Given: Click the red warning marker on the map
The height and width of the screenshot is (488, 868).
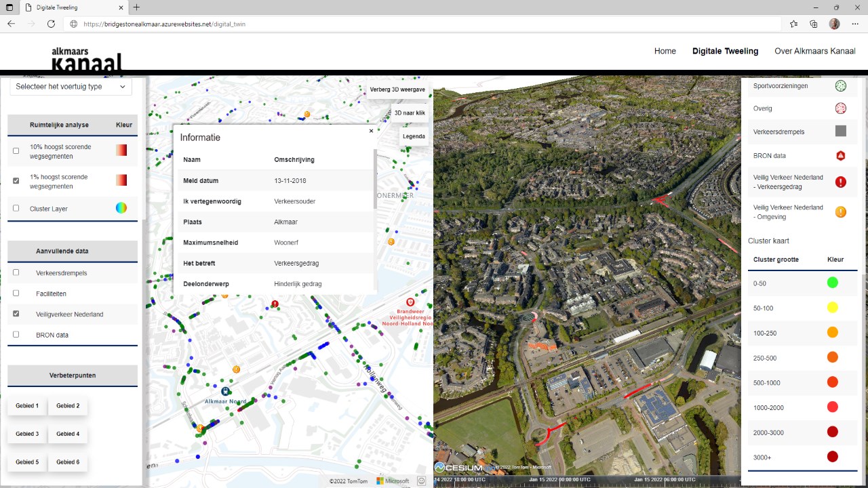Looking at the screenshot, I should pos(275,304).
